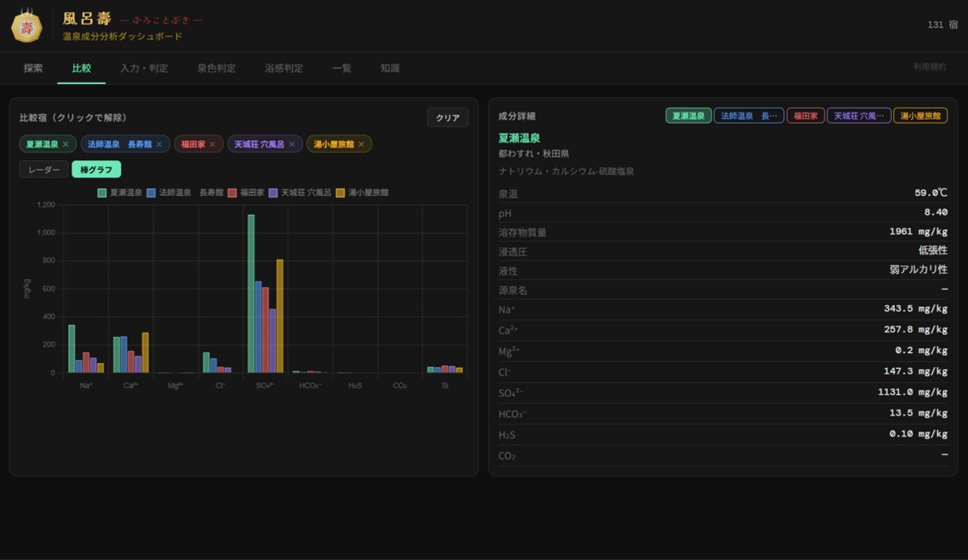Toggle 湯小屋旅館 yellow legend swatch
Image resolution: width=968 pixels, height=560 pixels.
tap(340, 193)
